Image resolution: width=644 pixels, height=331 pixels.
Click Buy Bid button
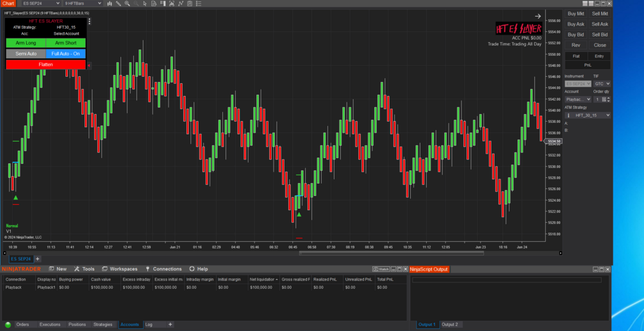point(576,35)
